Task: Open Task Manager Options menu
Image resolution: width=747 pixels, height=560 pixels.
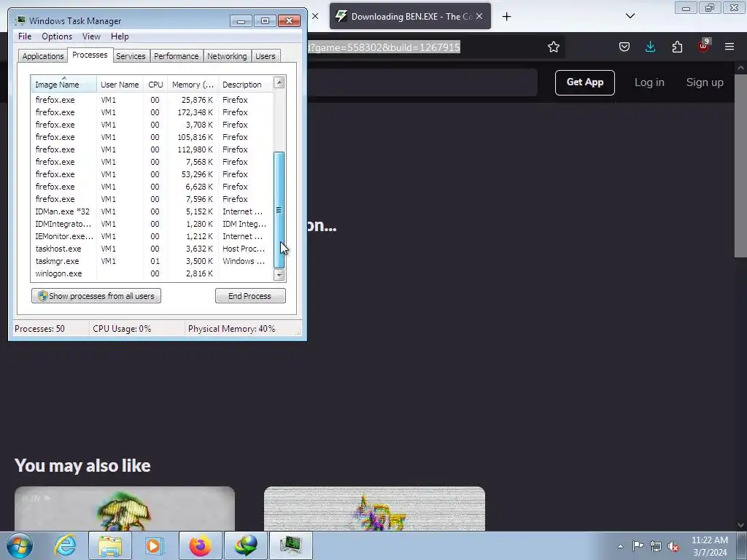Action: point(57,36)
